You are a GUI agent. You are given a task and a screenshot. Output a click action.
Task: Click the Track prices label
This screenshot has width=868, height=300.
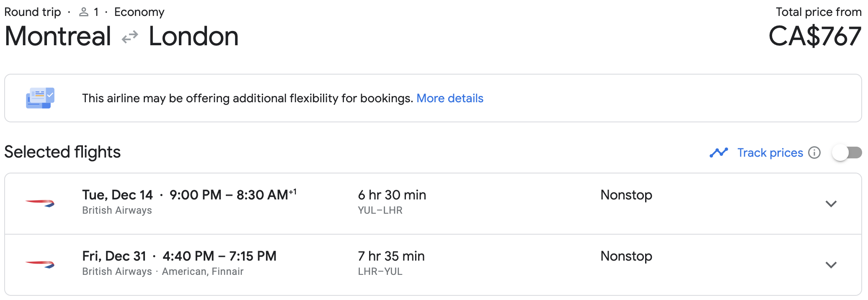(x=770, y=153)
